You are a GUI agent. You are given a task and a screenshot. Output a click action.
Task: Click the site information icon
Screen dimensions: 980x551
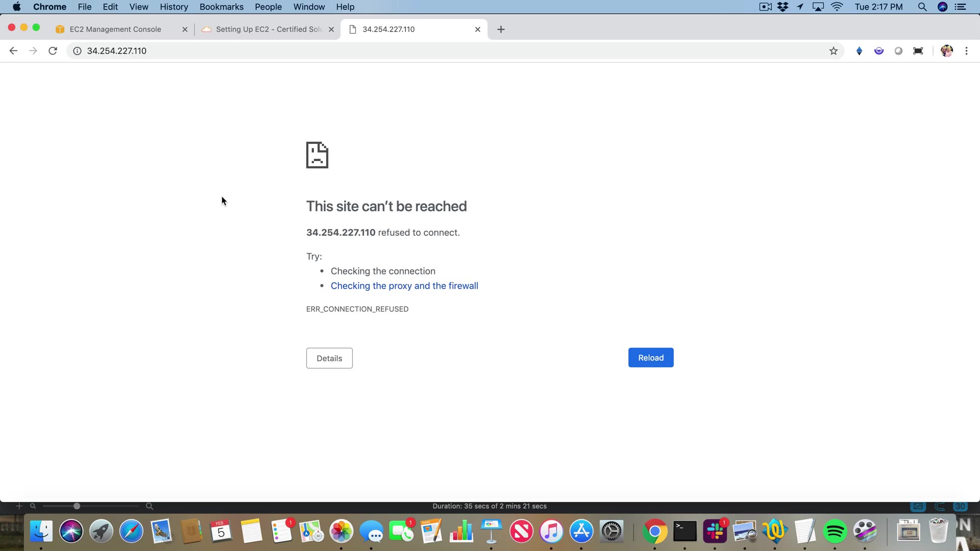click(x=77, y=51)
